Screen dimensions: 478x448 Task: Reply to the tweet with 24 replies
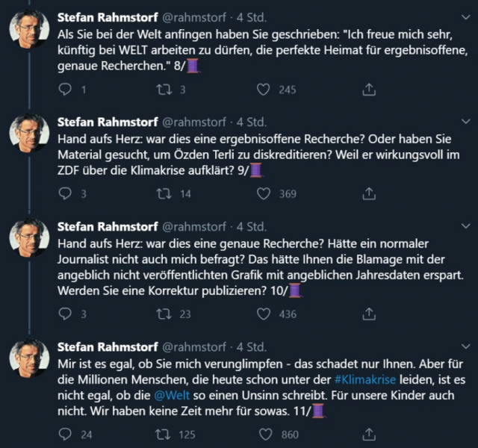65,434
